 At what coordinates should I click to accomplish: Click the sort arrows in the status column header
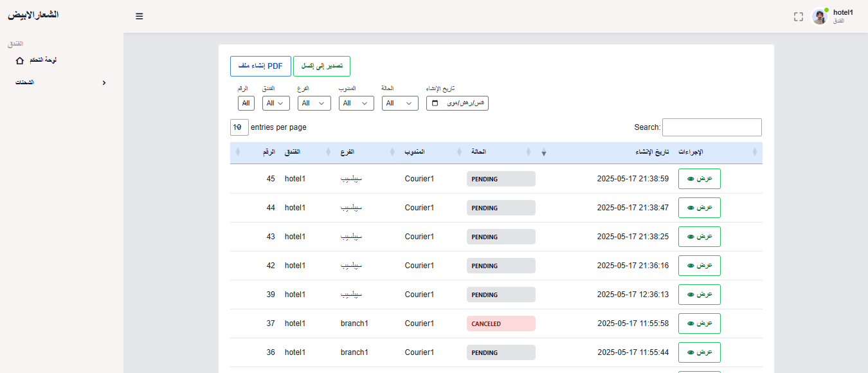pyautogui.click(x=528, y=152)
